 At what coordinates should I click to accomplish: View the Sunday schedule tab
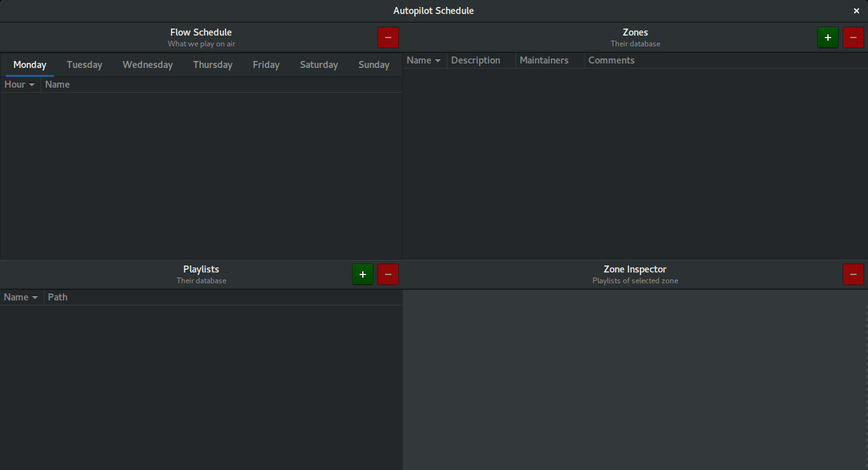click(374, 65)
